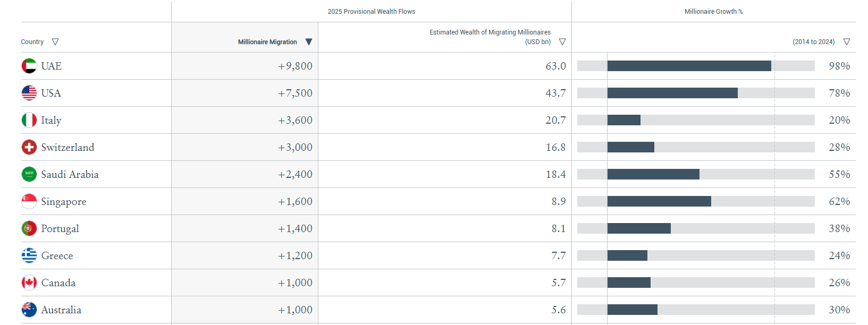
Task: Select the Australia country name
Action: (61, 310)
